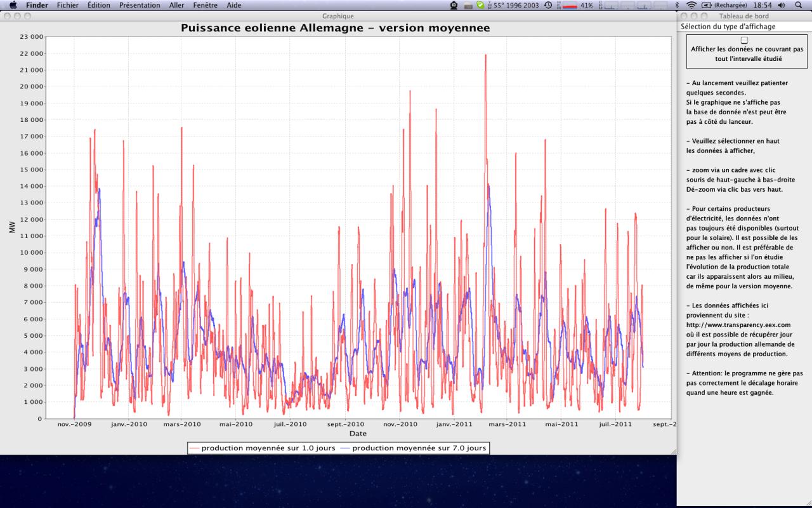Close the Graphique window
The height and width of the screenshot is (508, 812).
pyautogui.click(x=6, y=15)
